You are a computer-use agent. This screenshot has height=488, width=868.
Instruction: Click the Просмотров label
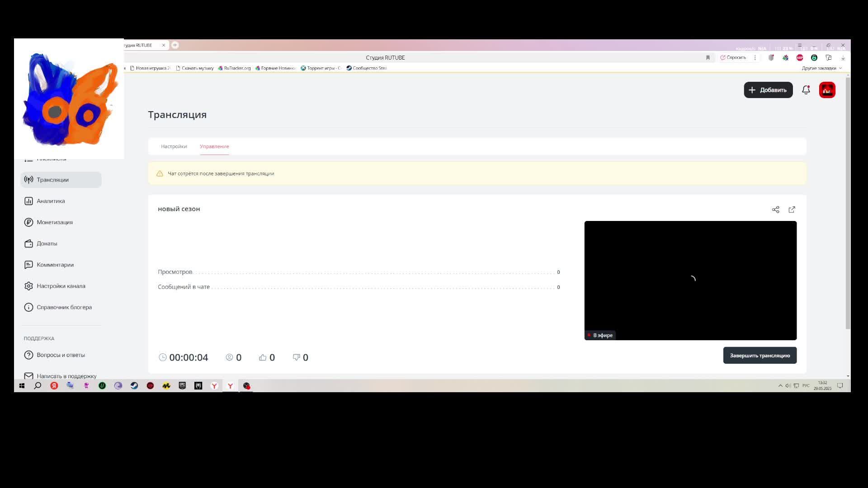click(x=175, y=272)
